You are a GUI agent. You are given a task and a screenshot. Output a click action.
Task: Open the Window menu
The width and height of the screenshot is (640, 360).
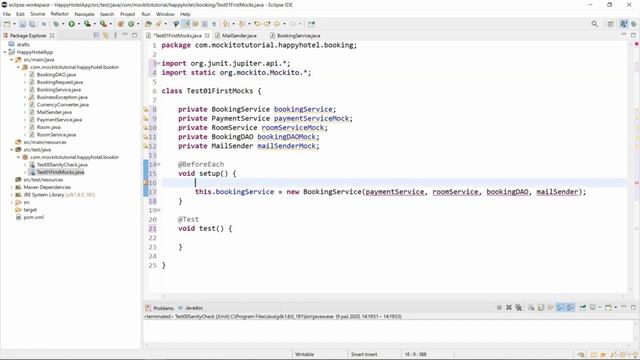[x=165, y=14]
